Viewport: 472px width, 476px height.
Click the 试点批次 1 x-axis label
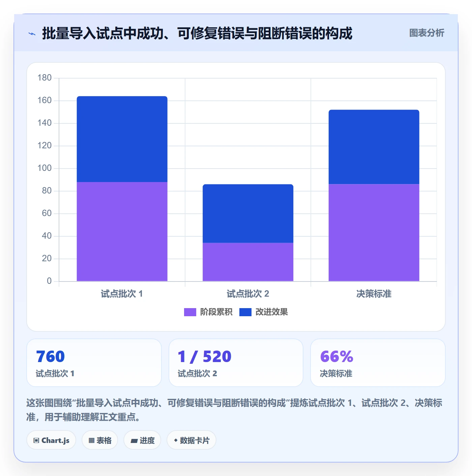point(122,294)
